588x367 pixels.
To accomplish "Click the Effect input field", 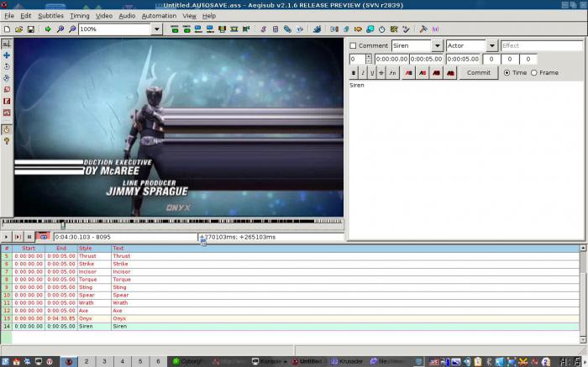I will 542,45.
